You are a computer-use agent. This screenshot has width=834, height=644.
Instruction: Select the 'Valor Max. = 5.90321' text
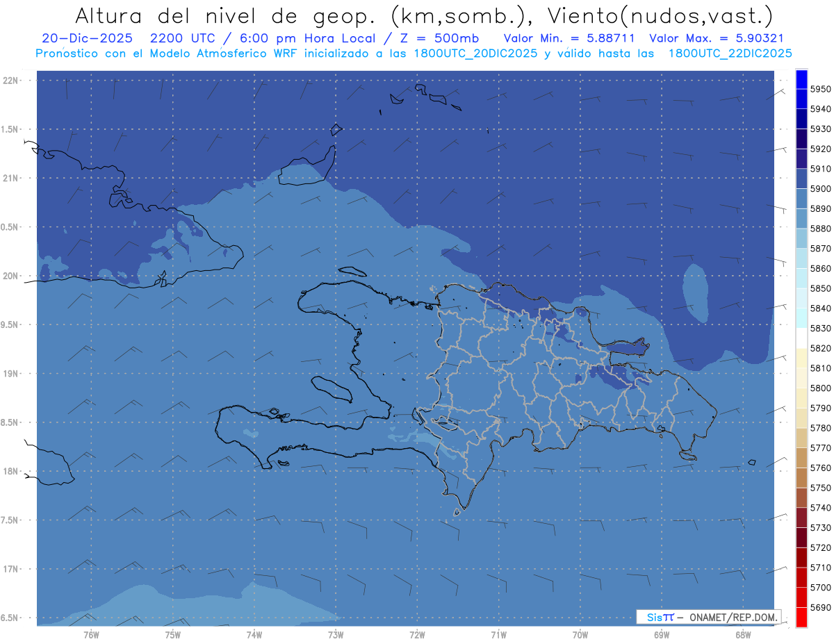click(x=717, y=38)
